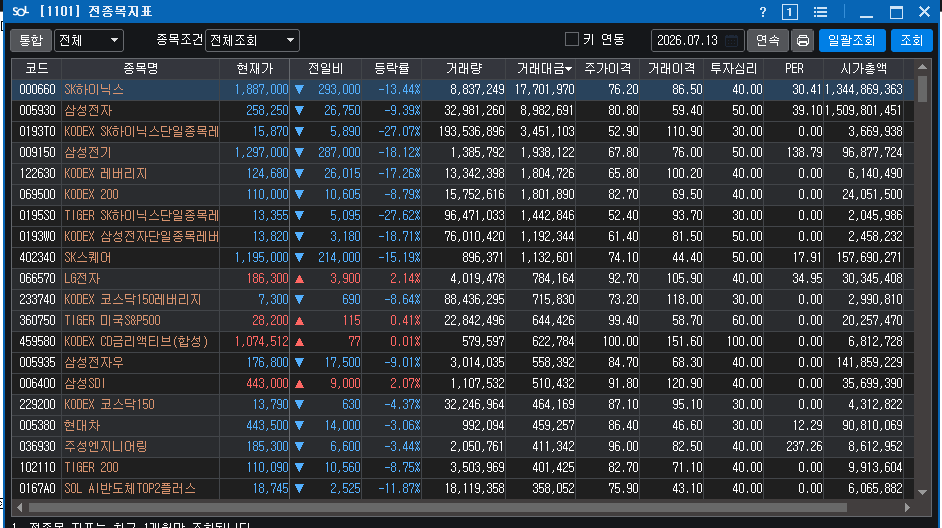Select the 주성엔지니어링 stock name

[106, 447]
